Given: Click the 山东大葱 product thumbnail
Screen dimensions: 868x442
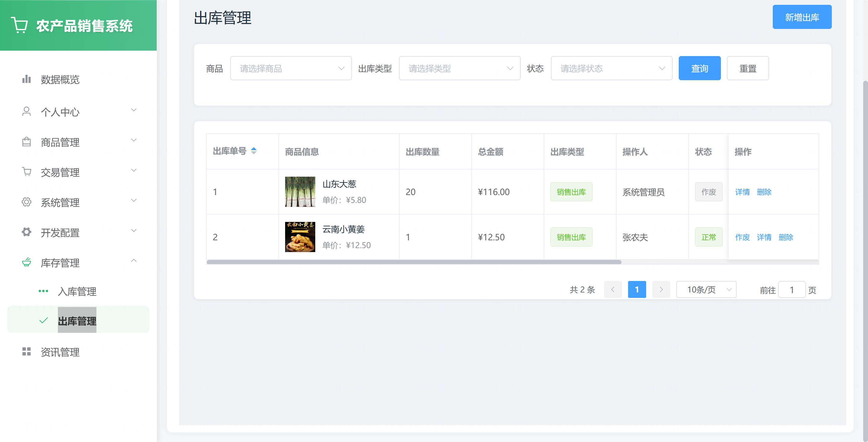Looking at the screenshot, I should tap(300, 192).
